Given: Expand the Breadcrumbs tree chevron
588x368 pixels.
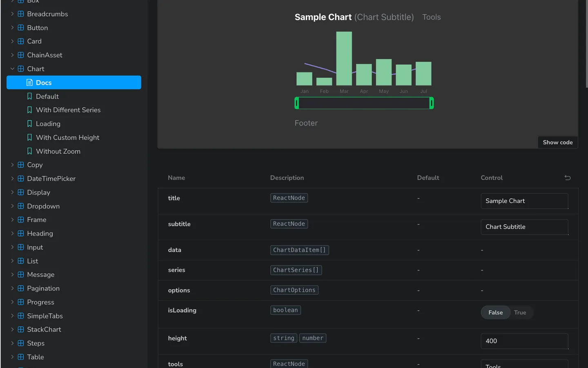Looking at the screenshot, I should pyautogui.click(x=12, y=14).
